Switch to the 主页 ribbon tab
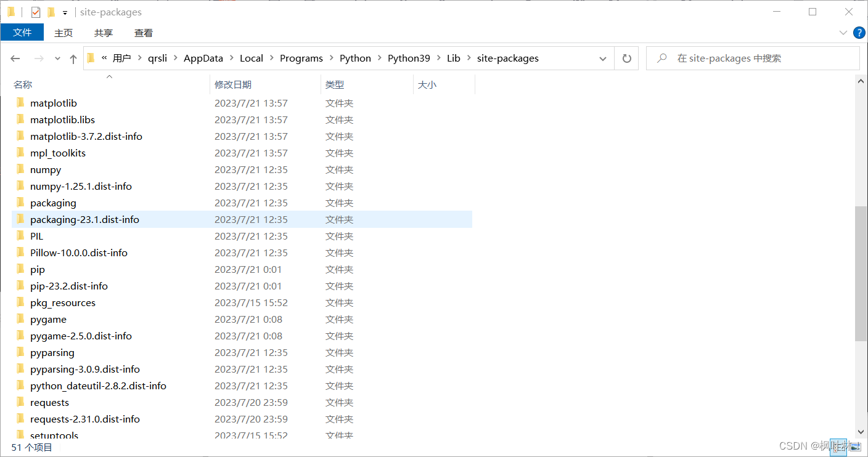This screenshot has height=457, width=868. [63, 33]
